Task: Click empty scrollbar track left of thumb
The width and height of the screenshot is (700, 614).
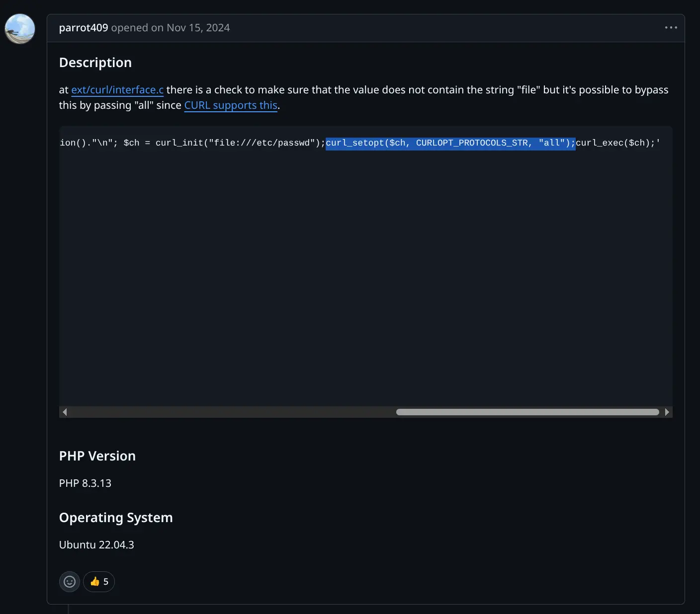Action: click(x=229, y=412)
